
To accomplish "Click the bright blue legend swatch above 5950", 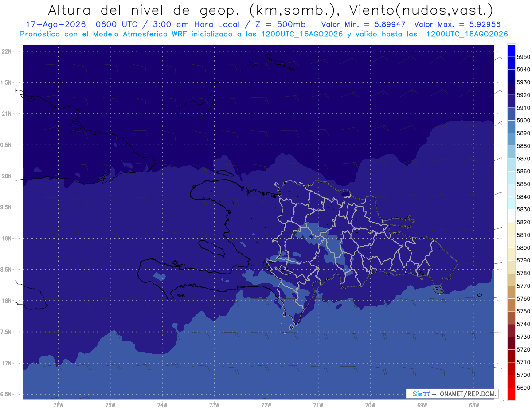I will coord(511,51).
